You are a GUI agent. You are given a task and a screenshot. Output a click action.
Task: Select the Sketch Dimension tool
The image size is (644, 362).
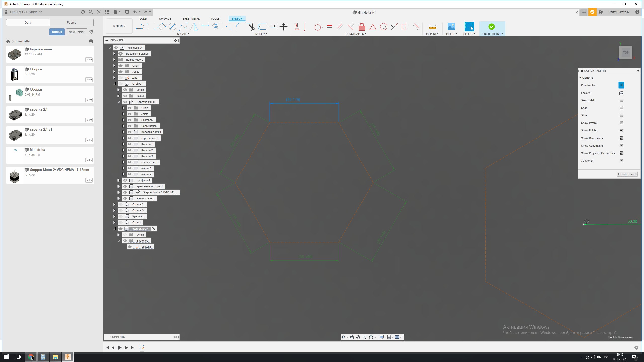click(x=205, y=27)
